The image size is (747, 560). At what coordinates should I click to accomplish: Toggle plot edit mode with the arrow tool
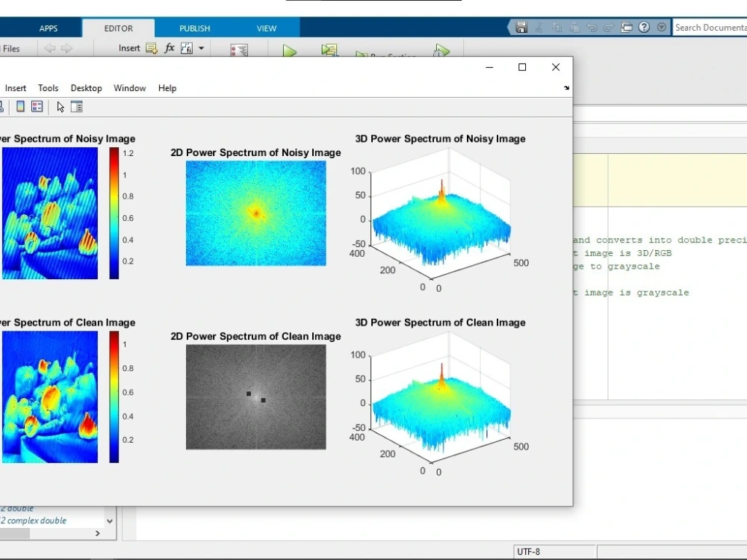pyautogui.click(x=59, y=107)
